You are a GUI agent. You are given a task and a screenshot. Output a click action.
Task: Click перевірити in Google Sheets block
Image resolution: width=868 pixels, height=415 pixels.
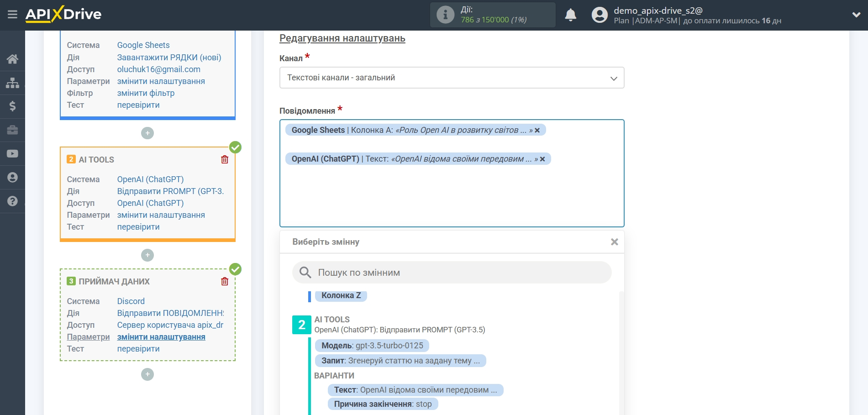[138, 105]
